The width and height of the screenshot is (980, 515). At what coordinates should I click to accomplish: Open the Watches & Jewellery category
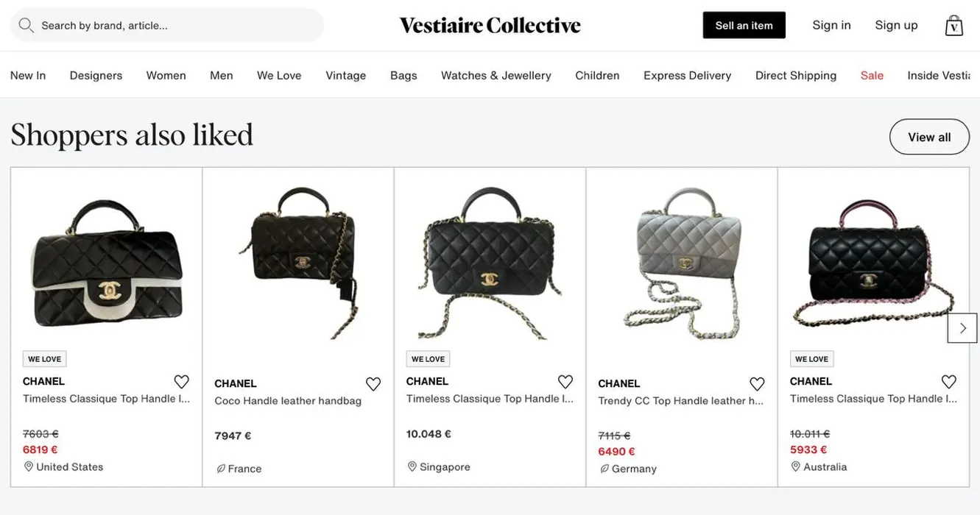pyautogui.click(x=496, y=75)
